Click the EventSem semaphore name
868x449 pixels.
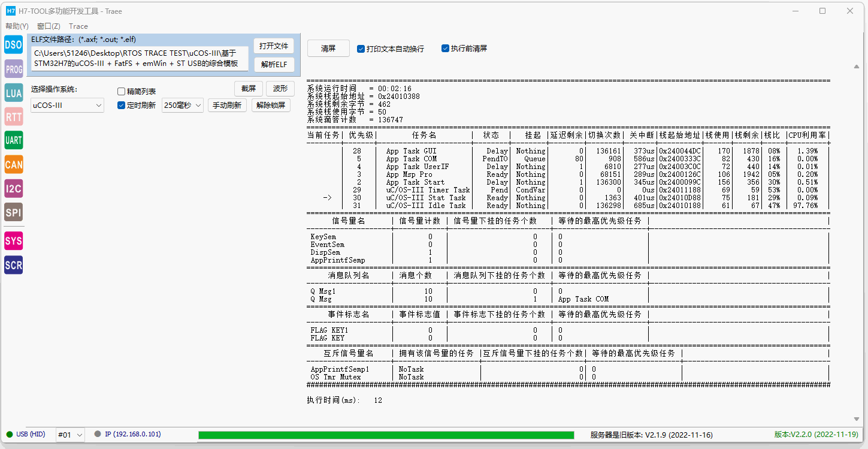[327, 245]
